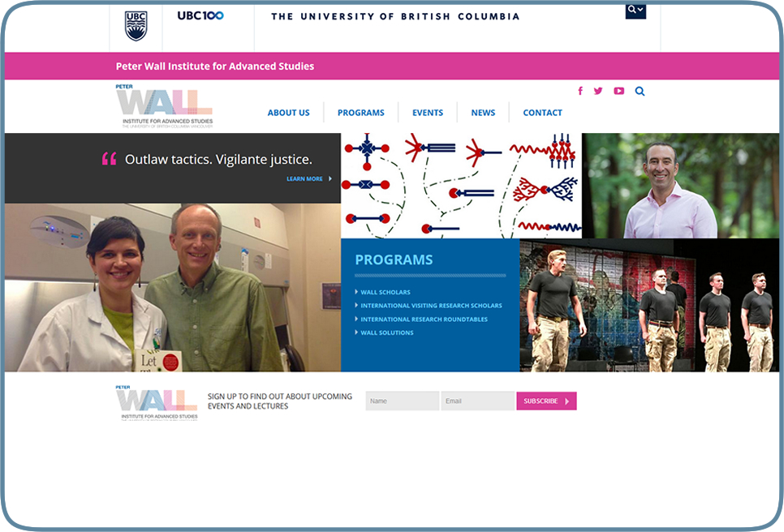Open the Contact menu item
The width and height of the screenshot is (784, 532).
pos(542,113)
